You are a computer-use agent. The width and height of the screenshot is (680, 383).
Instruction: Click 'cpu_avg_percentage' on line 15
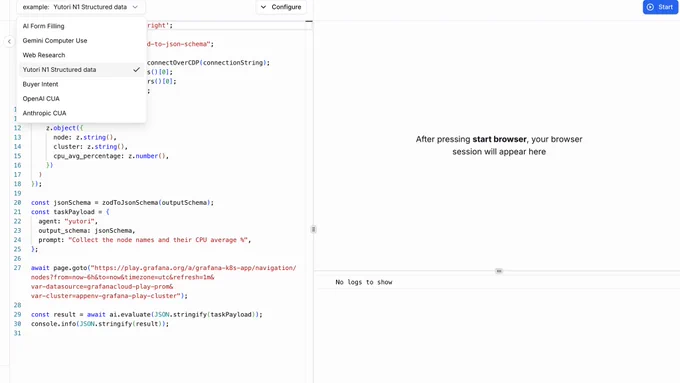pos(88,156)
